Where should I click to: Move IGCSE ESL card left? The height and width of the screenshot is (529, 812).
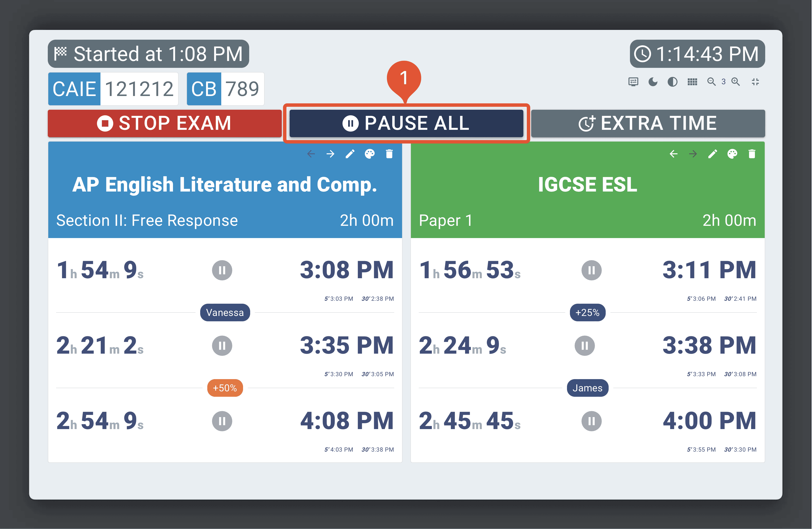pos(674,154)
